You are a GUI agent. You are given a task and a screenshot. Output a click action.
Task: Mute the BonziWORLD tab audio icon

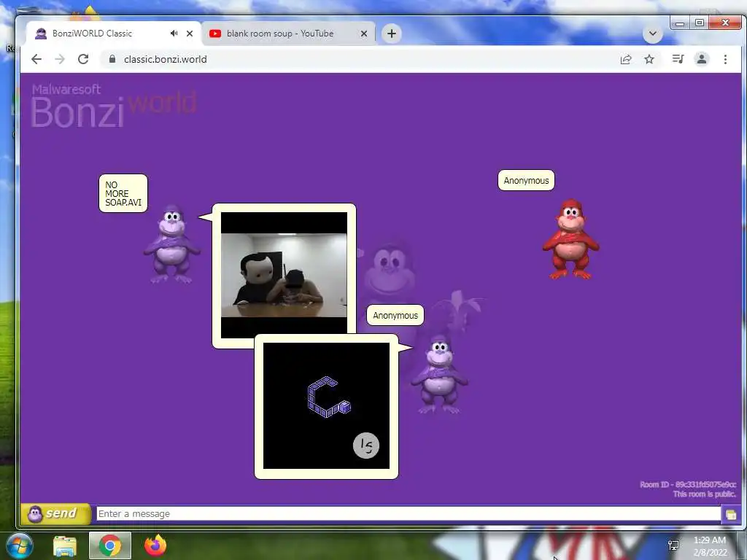point(174,34)
